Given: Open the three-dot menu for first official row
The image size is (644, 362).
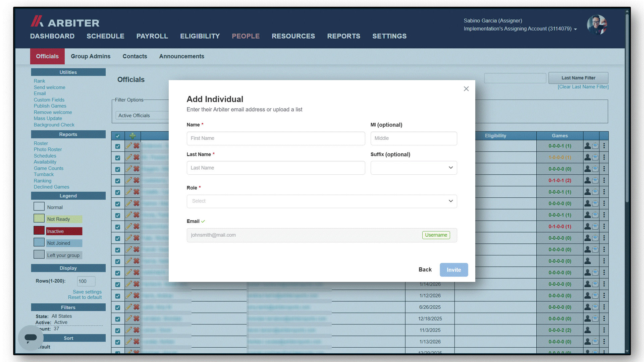Looking at the screenshot, I should (x=604, y=146).
